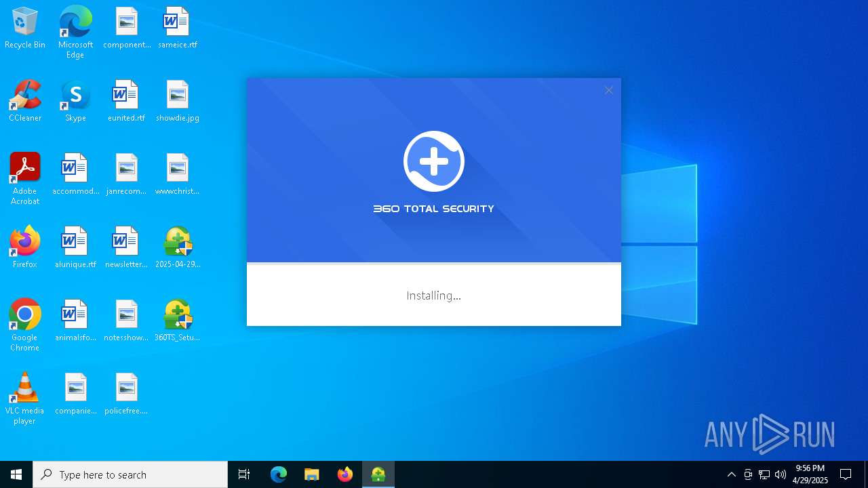868x488 pixels.
Task: Click the 360 Total Security logo
Action: point(434,162)
